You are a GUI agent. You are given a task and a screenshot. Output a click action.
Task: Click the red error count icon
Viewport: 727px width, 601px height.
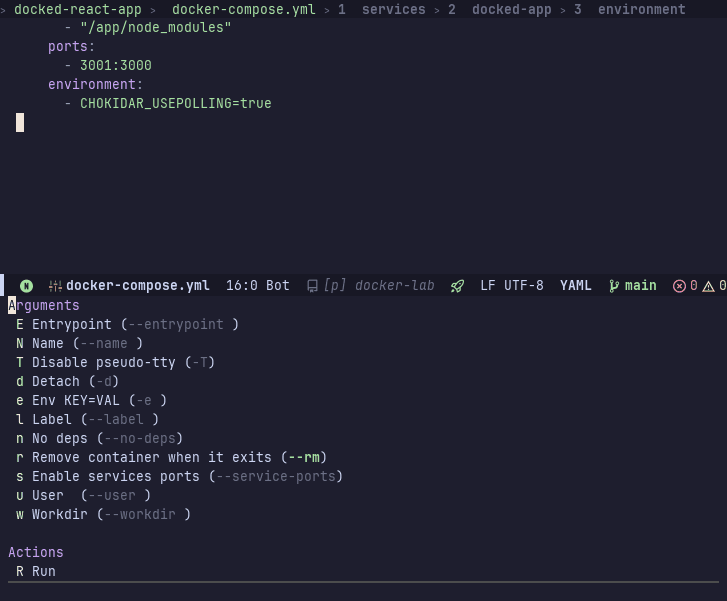click(679, 286)
